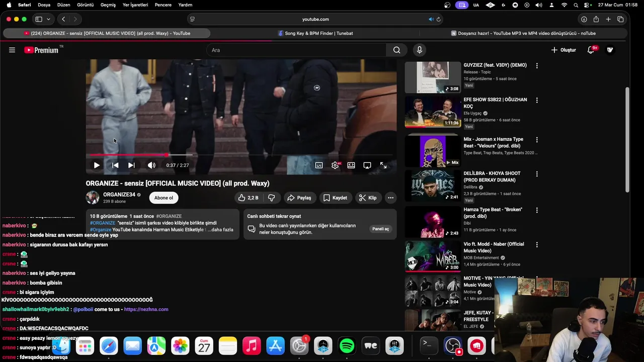Click the youtube.com address bar
Screen dimensions: 644x362
pos(315,19)
